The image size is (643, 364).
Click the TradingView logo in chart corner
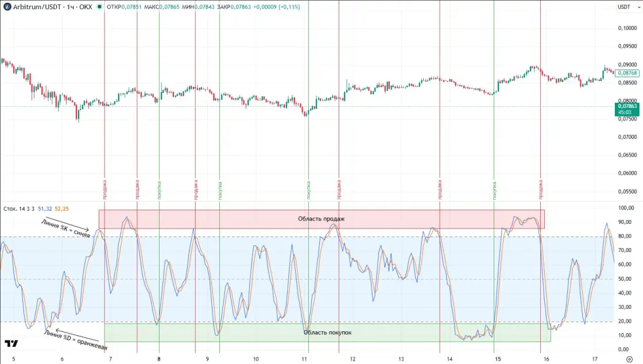tap(11, 343)
